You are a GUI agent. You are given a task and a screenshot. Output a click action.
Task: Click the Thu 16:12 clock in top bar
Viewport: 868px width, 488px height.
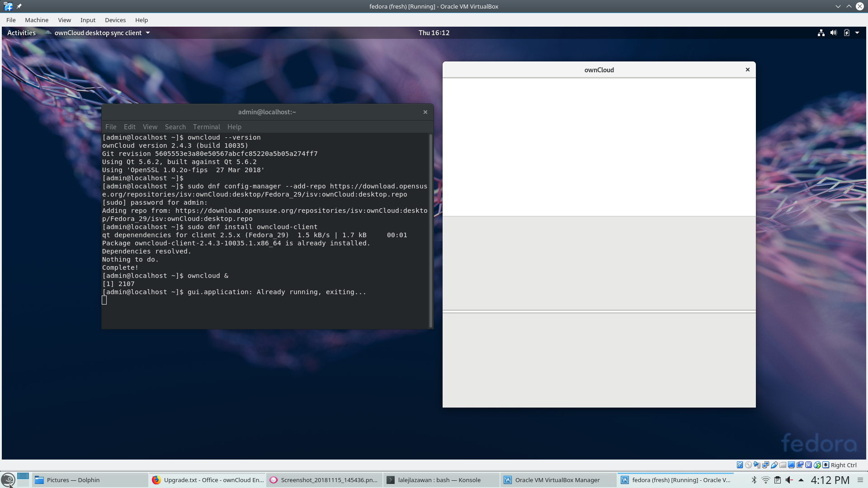click(x=434, y=33)
